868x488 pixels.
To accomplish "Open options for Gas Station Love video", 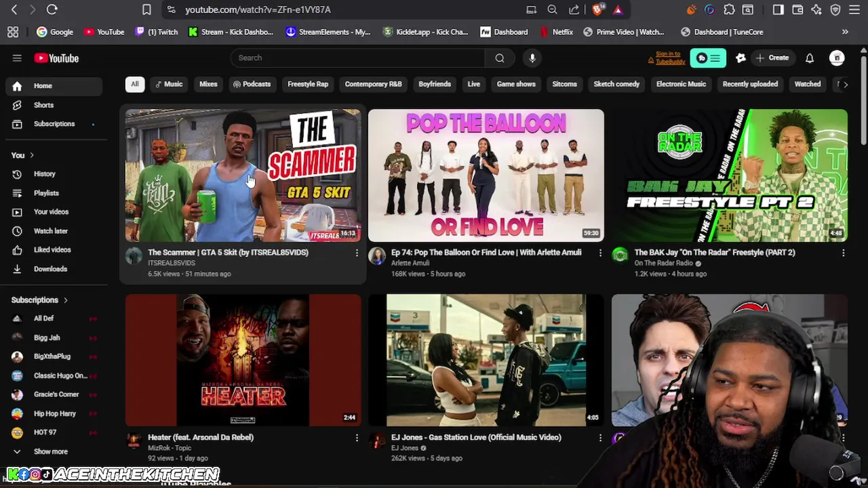I will (600, 438).
